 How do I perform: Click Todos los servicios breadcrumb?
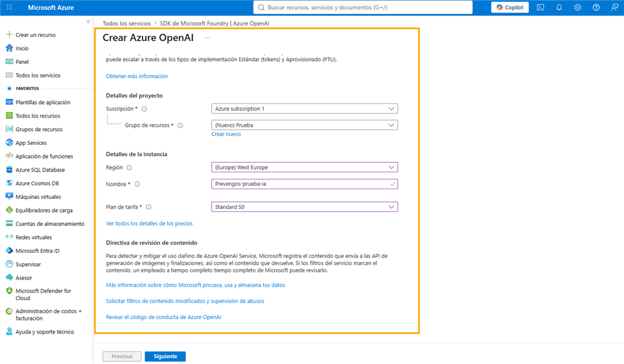tap(127, 23)
